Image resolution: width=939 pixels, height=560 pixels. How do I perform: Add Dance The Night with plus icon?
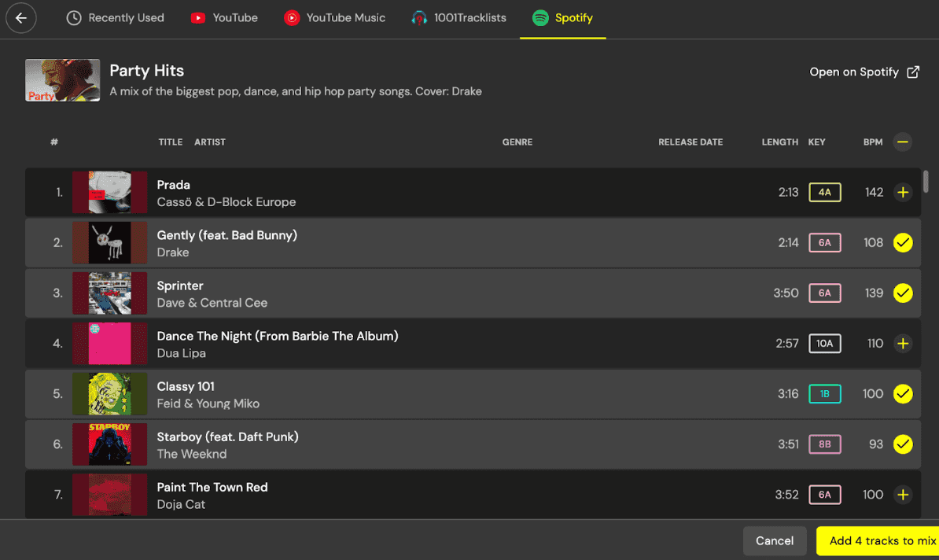coord(903,344)
